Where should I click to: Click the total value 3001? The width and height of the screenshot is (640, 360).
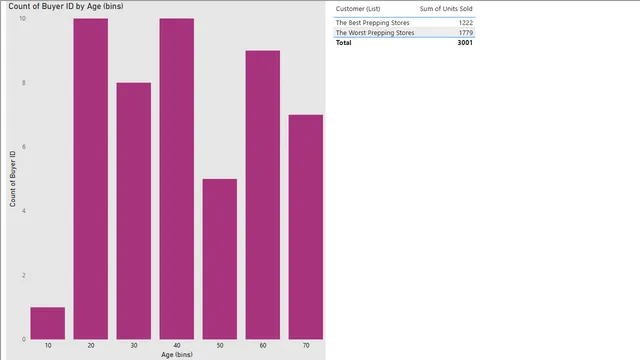465,42
